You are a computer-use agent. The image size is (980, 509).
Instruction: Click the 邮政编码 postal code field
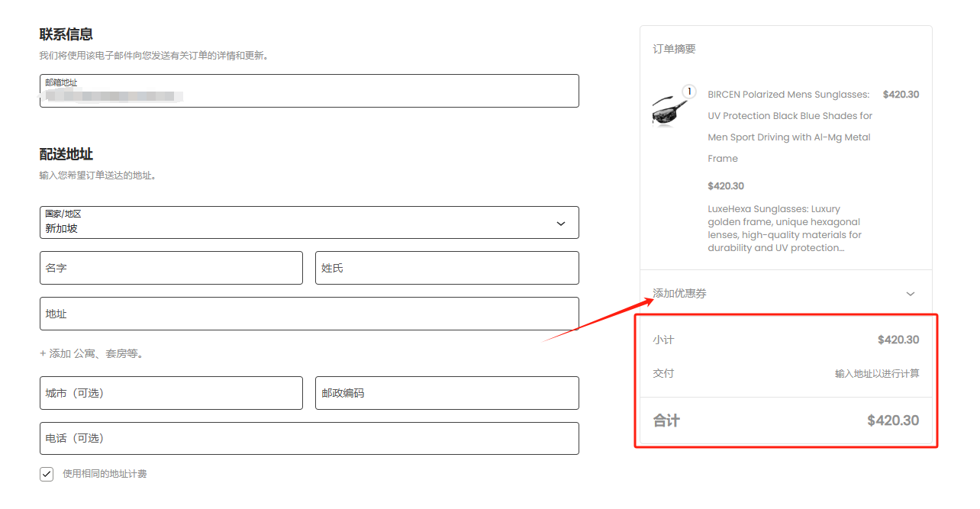coord(446,393)
